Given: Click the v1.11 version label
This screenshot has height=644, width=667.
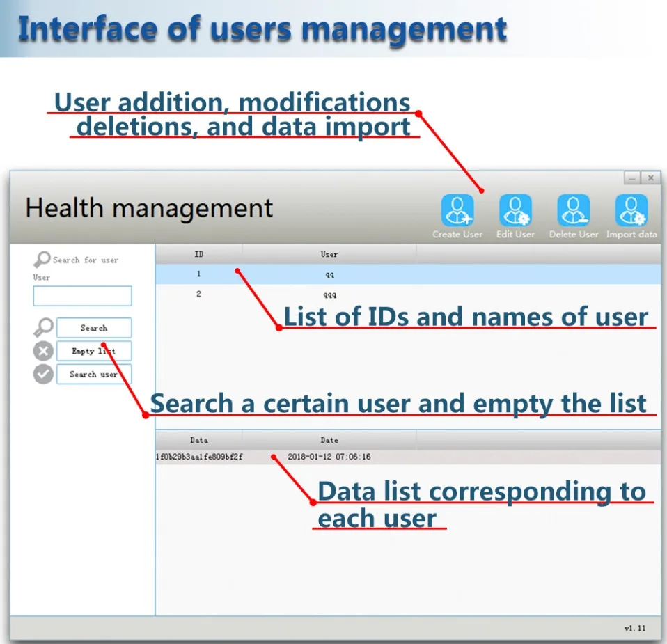Looking at the screenshot, I should coord(635,628).
